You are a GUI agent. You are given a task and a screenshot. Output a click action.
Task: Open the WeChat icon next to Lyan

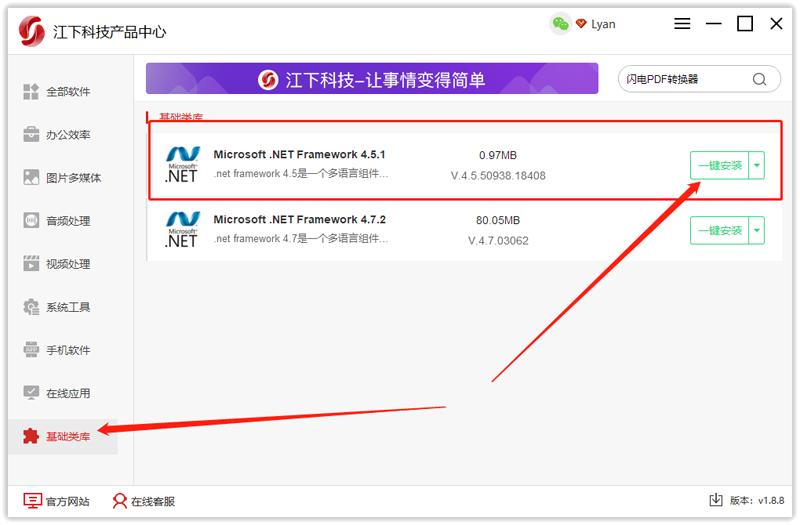coord(560,24)
